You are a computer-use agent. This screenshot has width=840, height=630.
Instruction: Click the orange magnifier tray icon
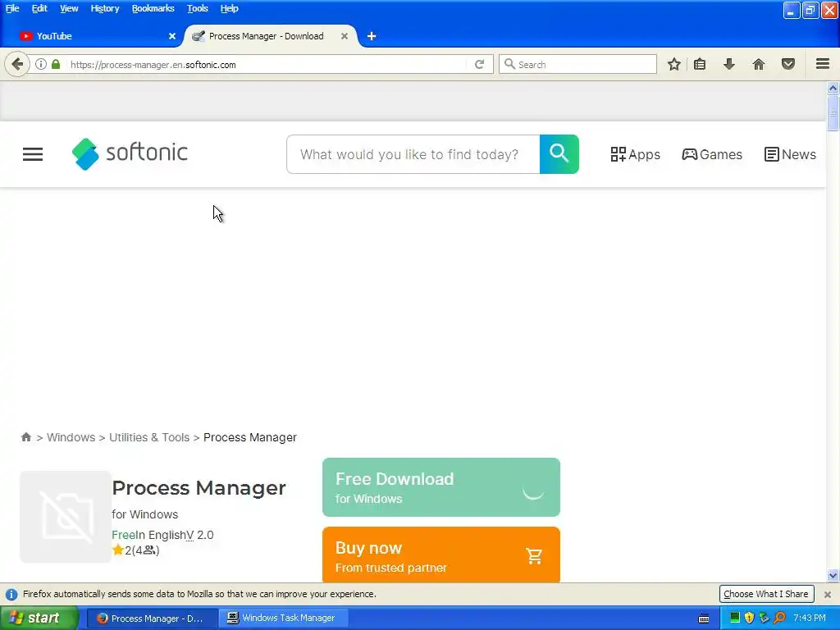coord(779,618)
